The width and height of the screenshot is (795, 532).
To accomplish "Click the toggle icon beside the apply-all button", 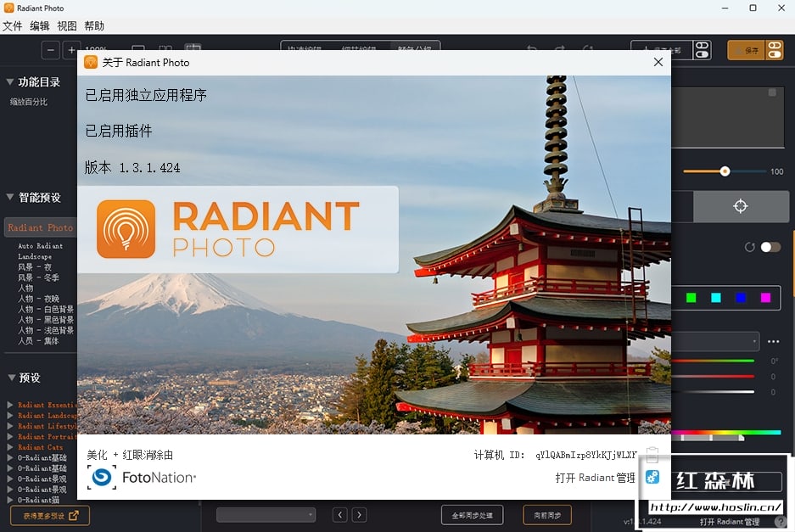I will (x=702, y=50).
